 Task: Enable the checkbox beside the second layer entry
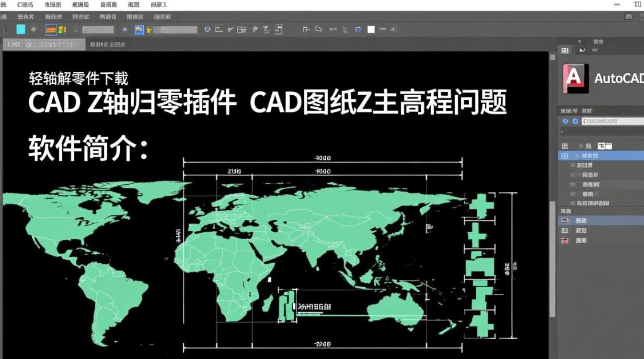point(573,174)
